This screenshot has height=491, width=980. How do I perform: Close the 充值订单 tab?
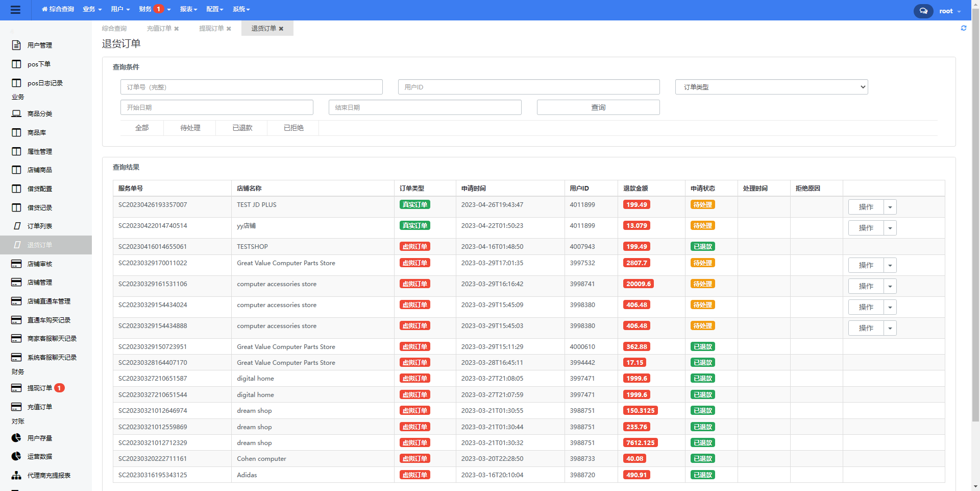177,29
